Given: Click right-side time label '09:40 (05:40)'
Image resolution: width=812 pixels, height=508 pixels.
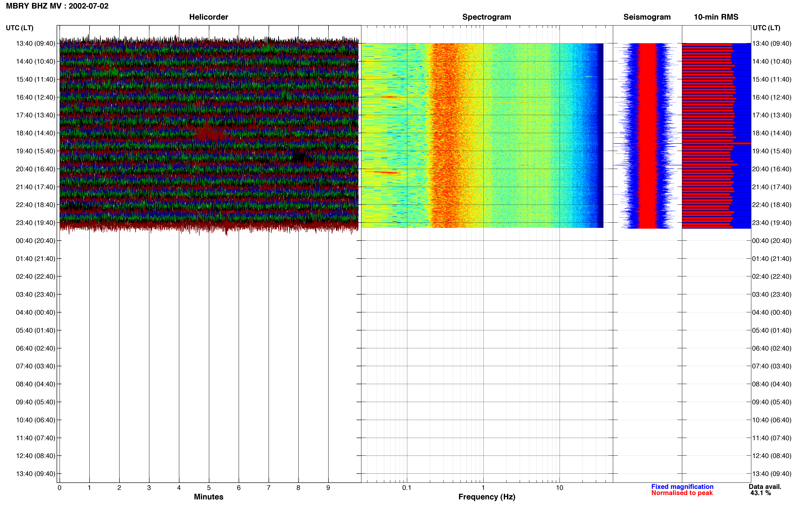Looking at the screenshot, I should 772,402.
